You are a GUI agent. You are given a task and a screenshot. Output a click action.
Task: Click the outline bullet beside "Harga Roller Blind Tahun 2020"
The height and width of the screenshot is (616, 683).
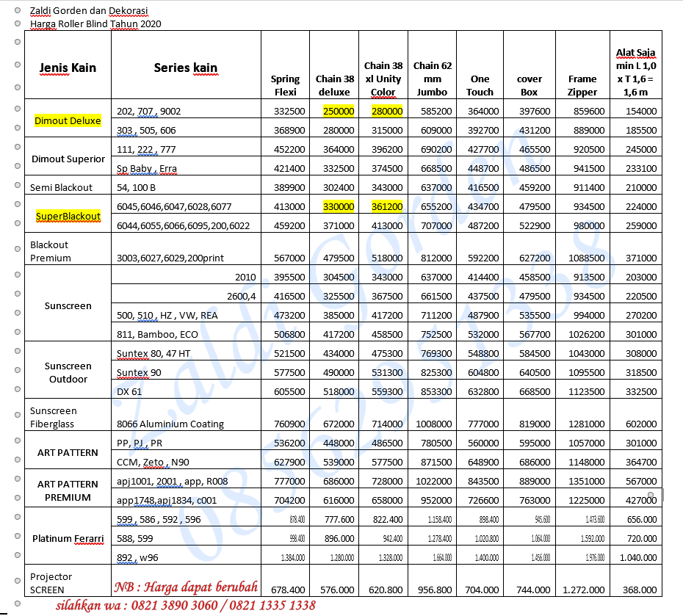pyautogui.click(x=18, y=23)
